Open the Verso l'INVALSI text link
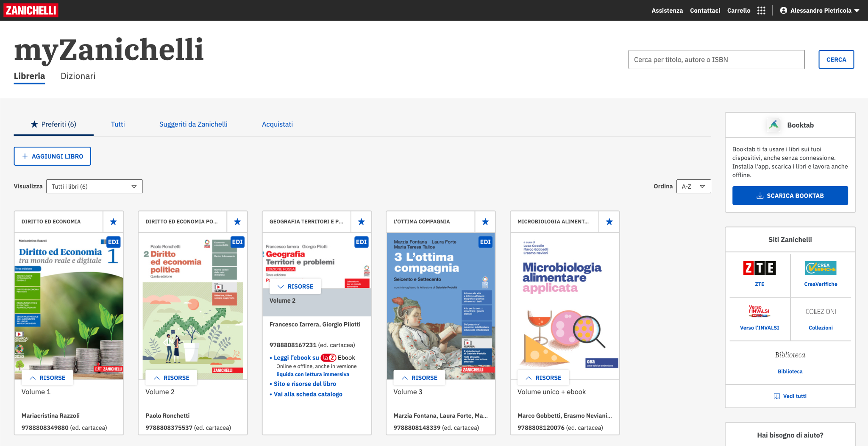868x446 pixels. (759, 328)
